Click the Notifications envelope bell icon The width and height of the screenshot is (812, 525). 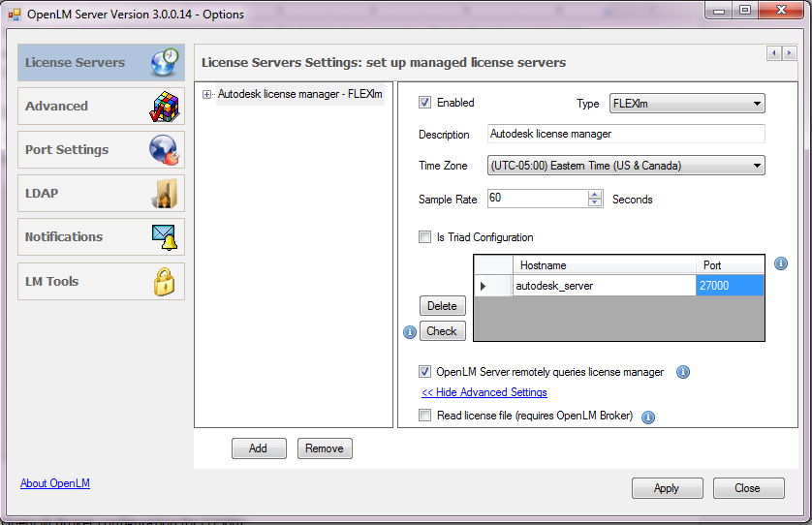pyautogui.click(x=164, y=237)
